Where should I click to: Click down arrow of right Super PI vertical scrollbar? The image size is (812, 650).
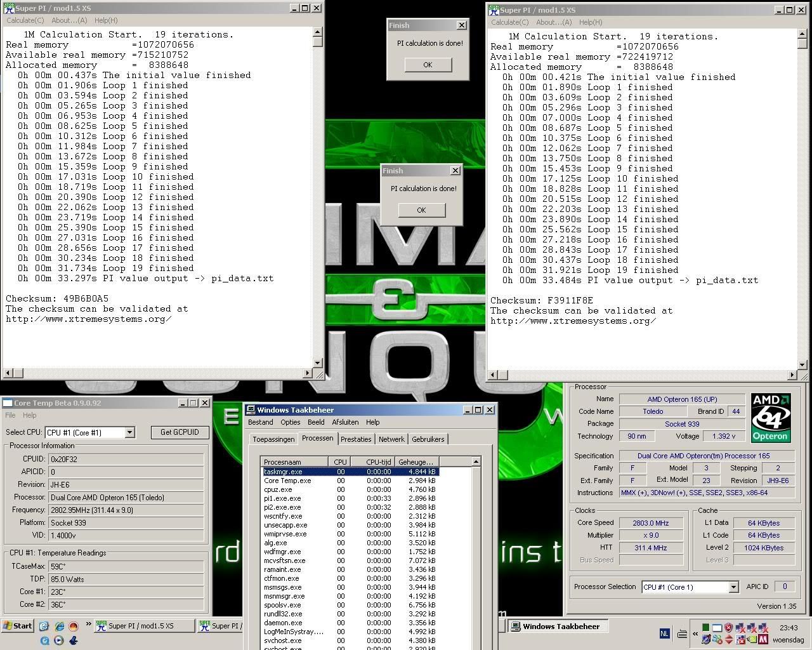802,366
